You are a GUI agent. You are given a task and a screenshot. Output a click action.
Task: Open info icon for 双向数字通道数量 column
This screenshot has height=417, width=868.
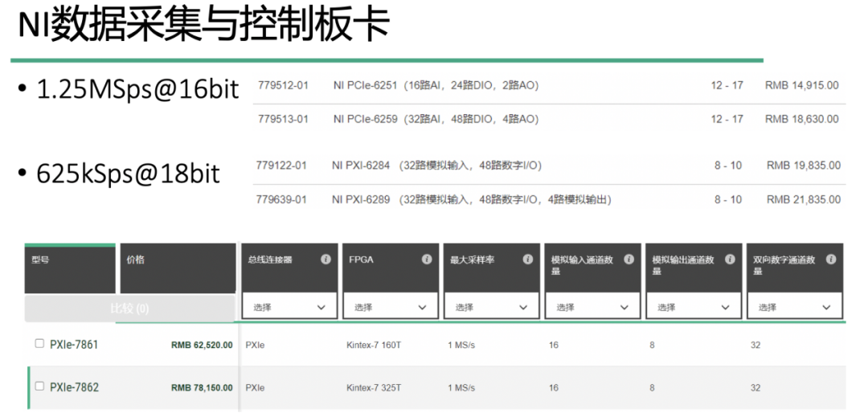[x=831, y=259]
